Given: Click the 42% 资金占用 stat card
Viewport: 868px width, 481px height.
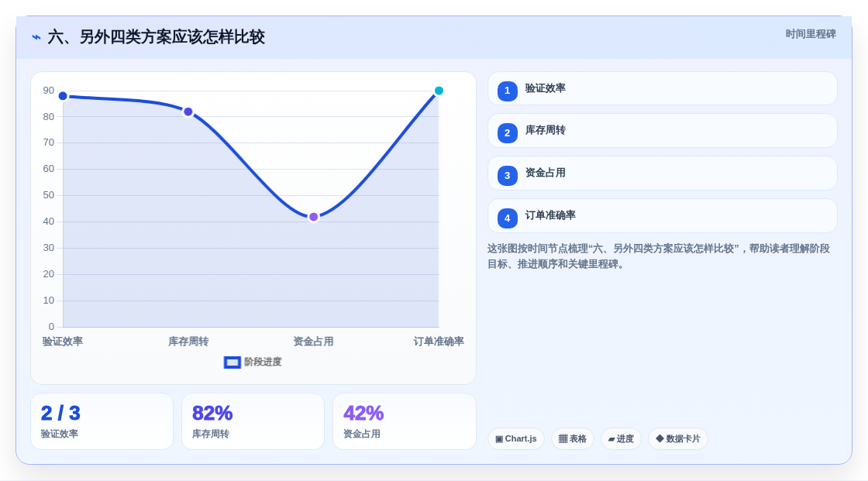Looking at the screenshot, I should pos(404,421).
